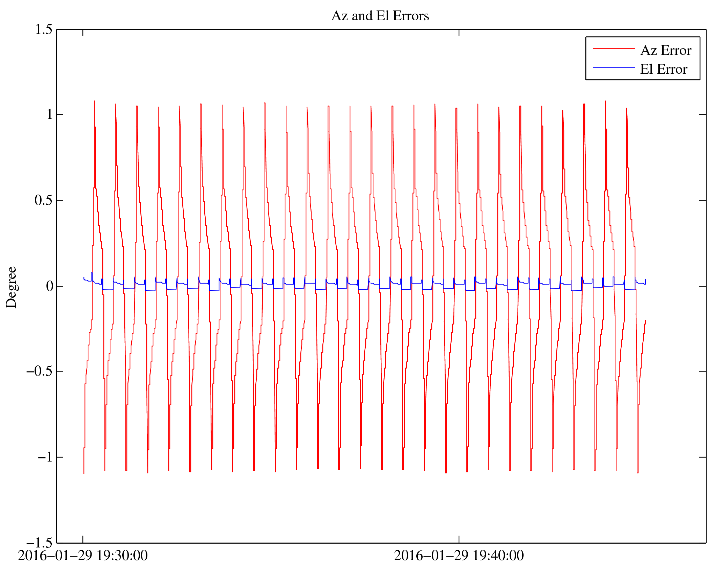
Task: Click the −0.5 y-axis tick label
Action: click(39, 371)
